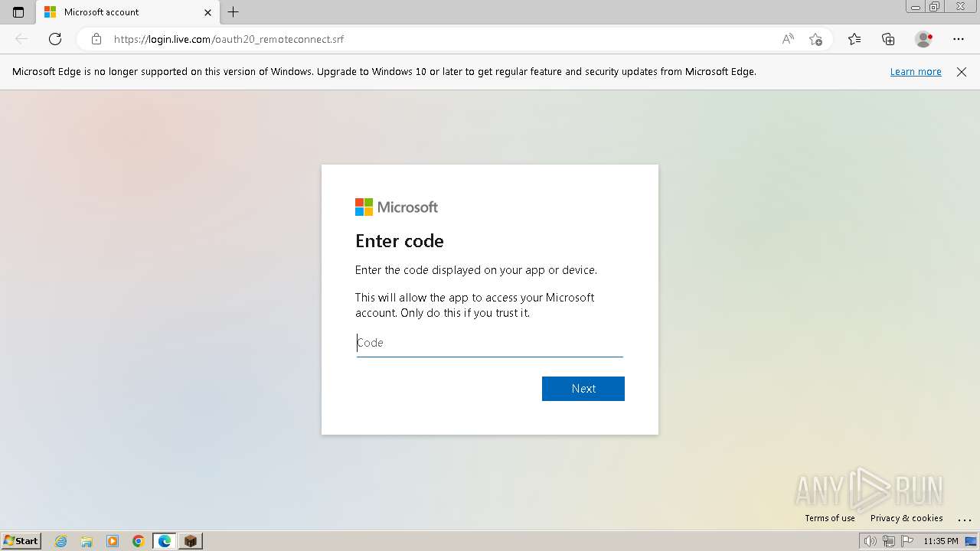Open Read aloud feature
This screenshot has width=980, height=551.
pyautogui.click(x=788, y=39)
